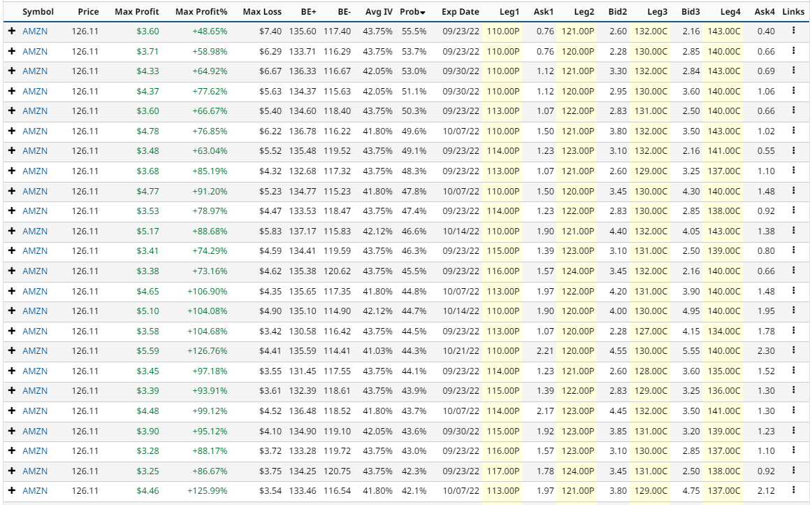Sort by Bid2 column header
This screenshot has width=812, height=505.
coord(618,11)
